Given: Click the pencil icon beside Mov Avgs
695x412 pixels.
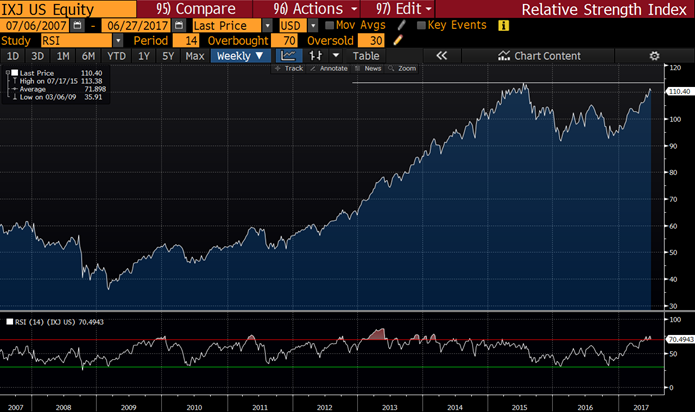Looking at the screenshot, I should [x=401, y=25].
